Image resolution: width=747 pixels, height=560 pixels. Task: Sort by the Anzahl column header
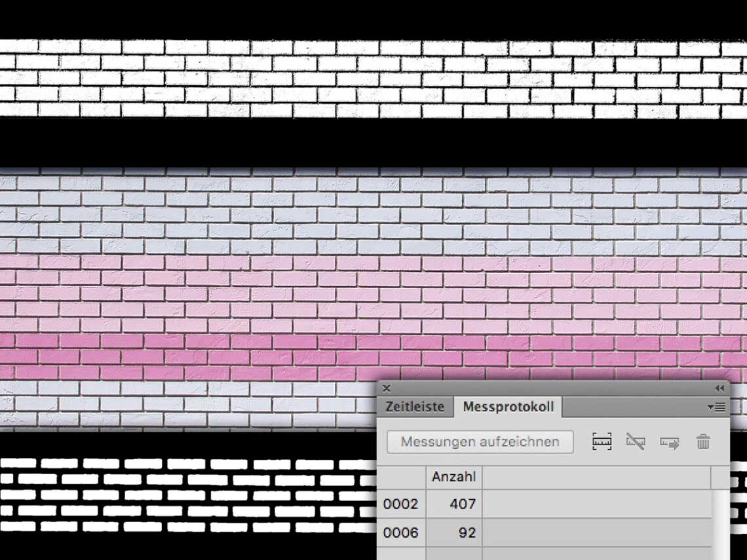[453, 477]
